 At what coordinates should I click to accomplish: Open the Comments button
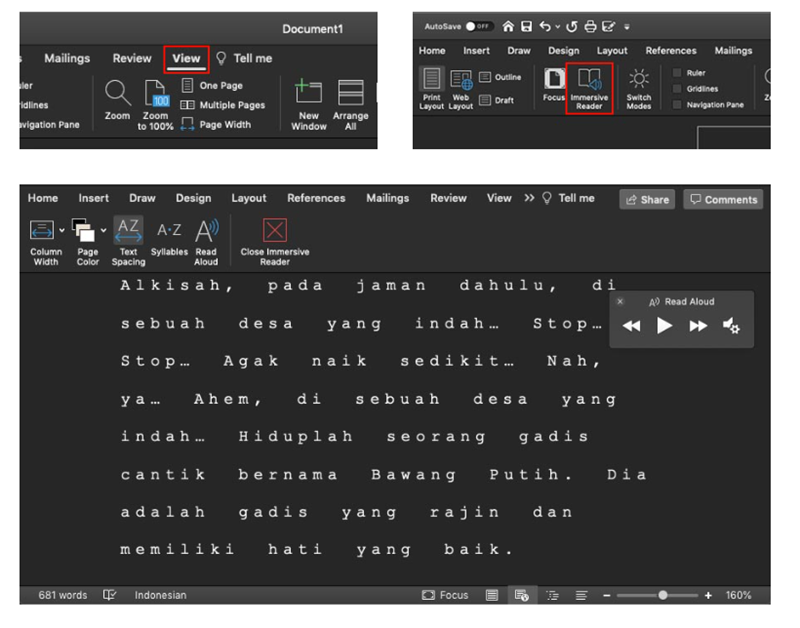click(723, 200)
